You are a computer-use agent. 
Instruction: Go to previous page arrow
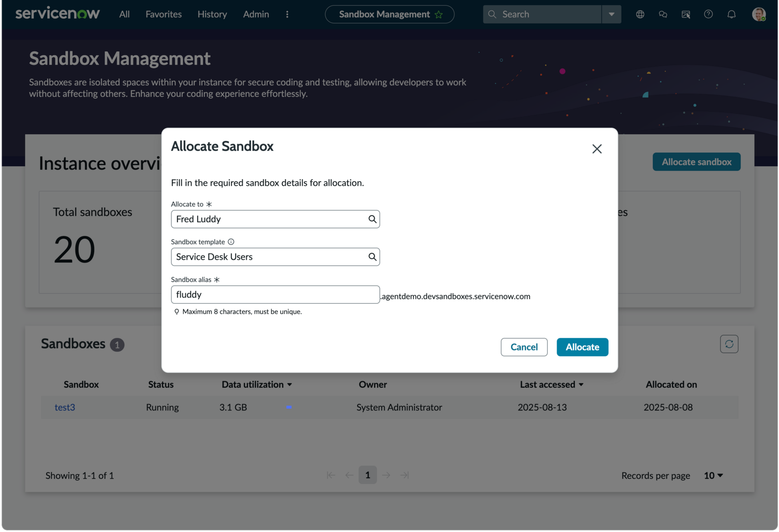point(350,475)
